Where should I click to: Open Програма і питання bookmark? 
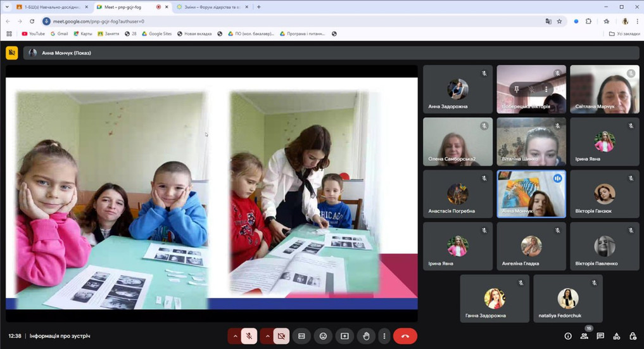[302, 34]
